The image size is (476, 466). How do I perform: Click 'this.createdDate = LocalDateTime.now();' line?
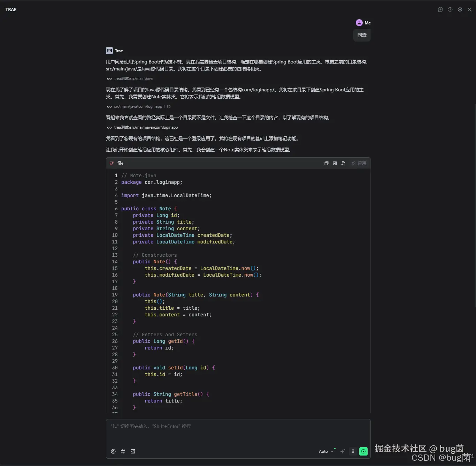coord(201,269)
